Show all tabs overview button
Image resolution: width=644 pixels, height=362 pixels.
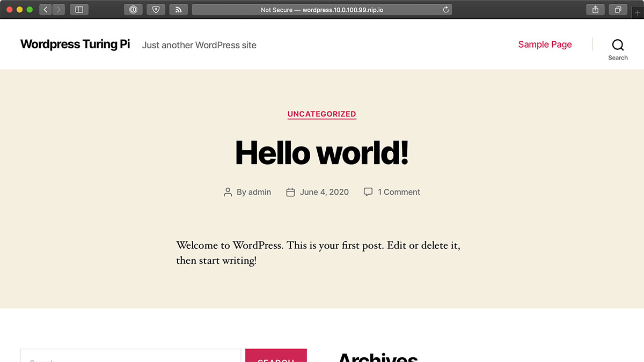coord(618,10)
